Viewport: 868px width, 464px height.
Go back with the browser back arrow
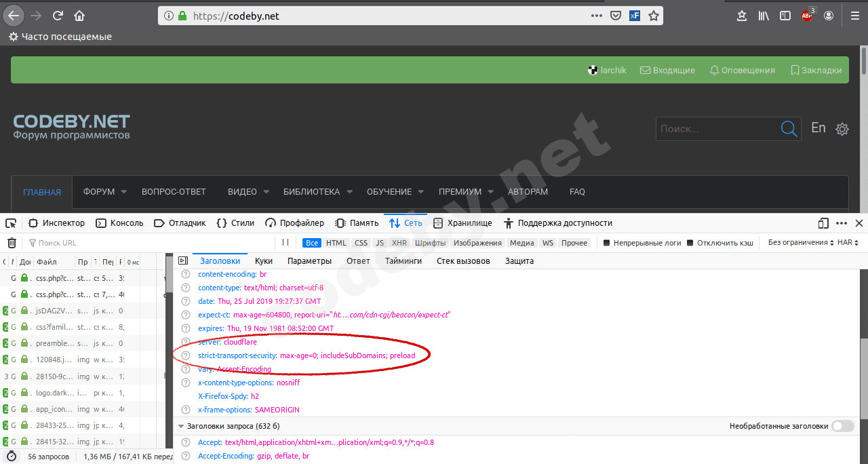click(14, 16)
